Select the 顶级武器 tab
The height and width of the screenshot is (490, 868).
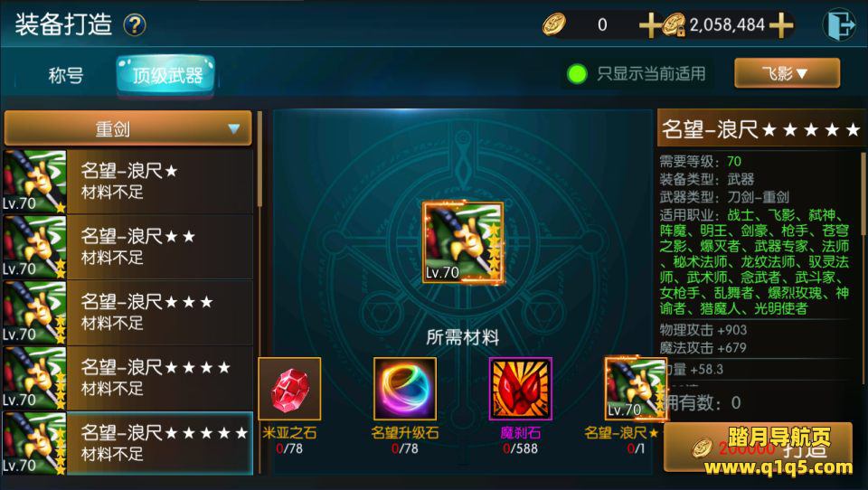(x=166, y=75)
